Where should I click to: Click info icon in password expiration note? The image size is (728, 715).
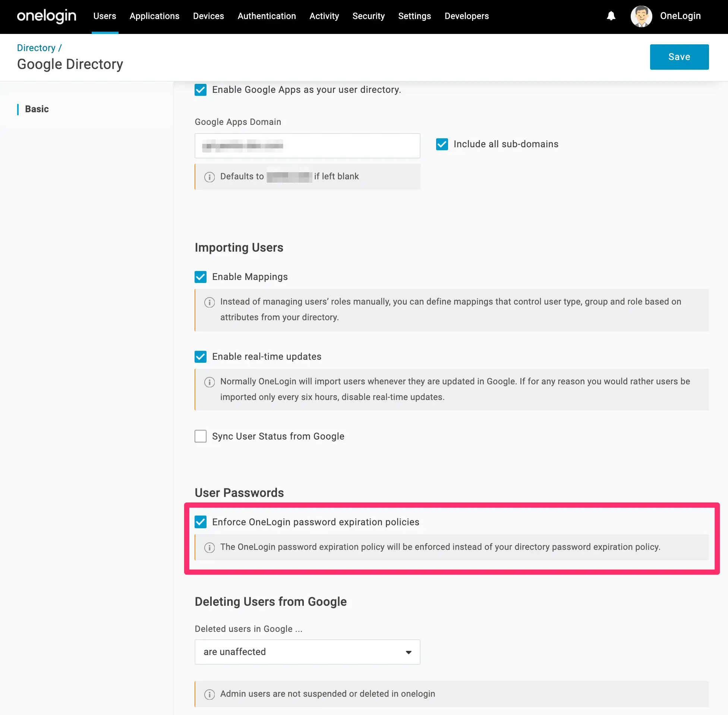click(209, 548)
